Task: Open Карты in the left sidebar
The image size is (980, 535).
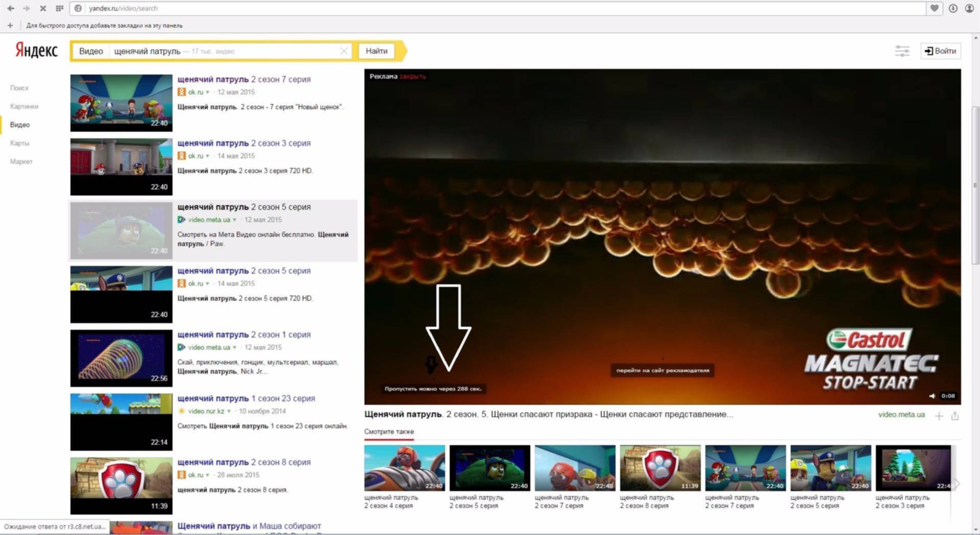Action: [x=19, y=143]
